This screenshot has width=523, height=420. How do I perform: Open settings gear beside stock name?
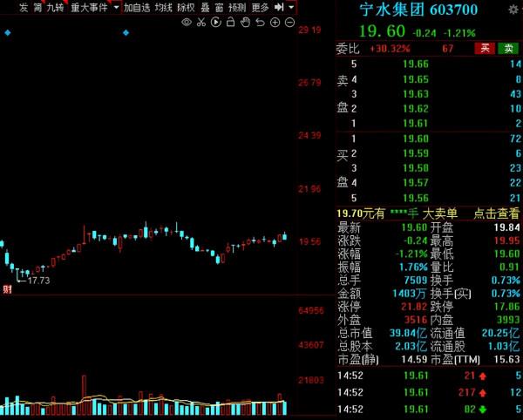[515, 10]
